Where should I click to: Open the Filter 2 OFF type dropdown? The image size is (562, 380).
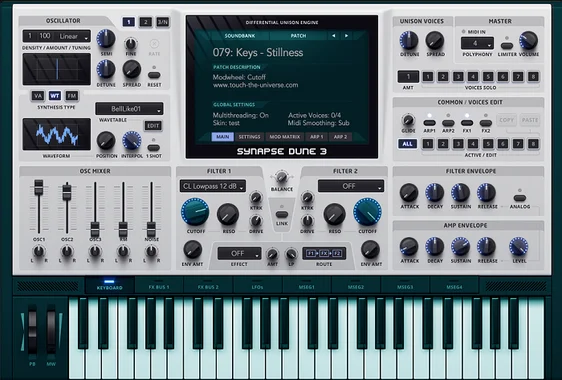351,186
